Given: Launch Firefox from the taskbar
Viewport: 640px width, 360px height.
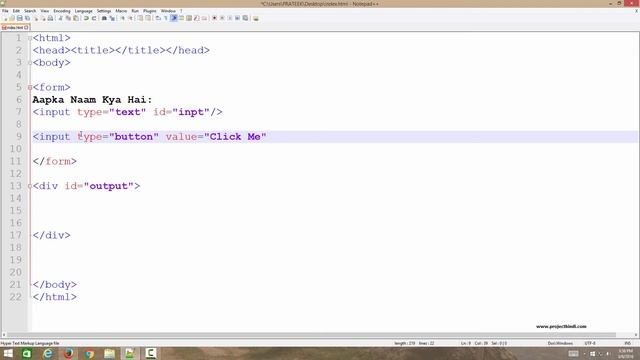Looking at the screenshot, I should point(68,353).
